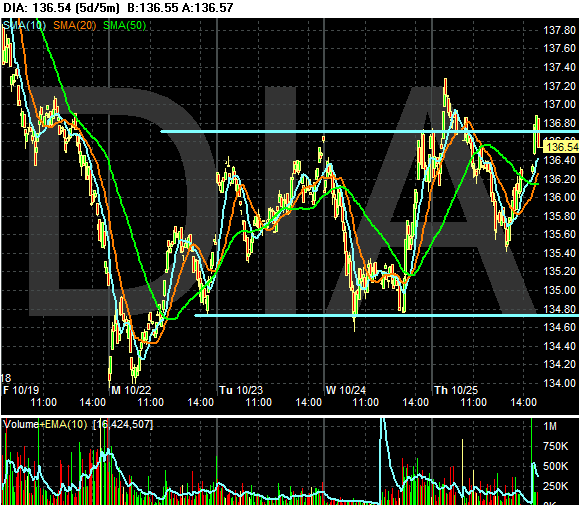Click the 14:00 label under Th 10/25
Image resolution: width=580 pixels, height=508 pixels.
point(523,402)
